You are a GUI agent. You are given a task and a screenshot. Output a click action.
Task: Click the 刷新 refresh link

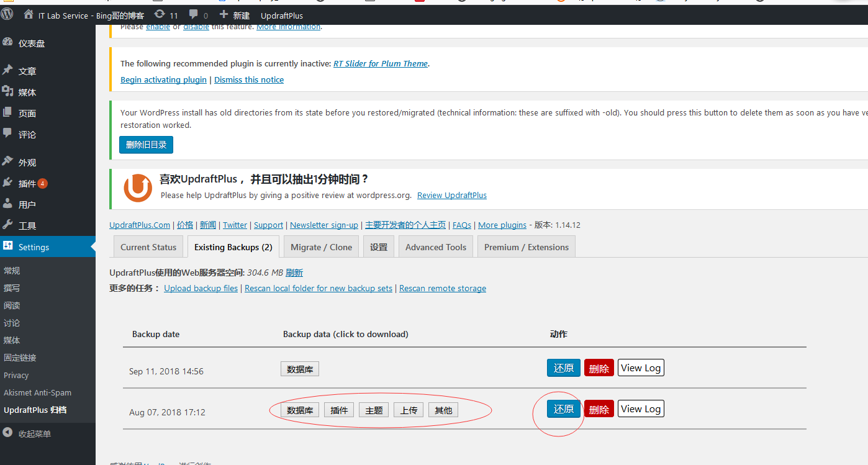tap(294, 273)
